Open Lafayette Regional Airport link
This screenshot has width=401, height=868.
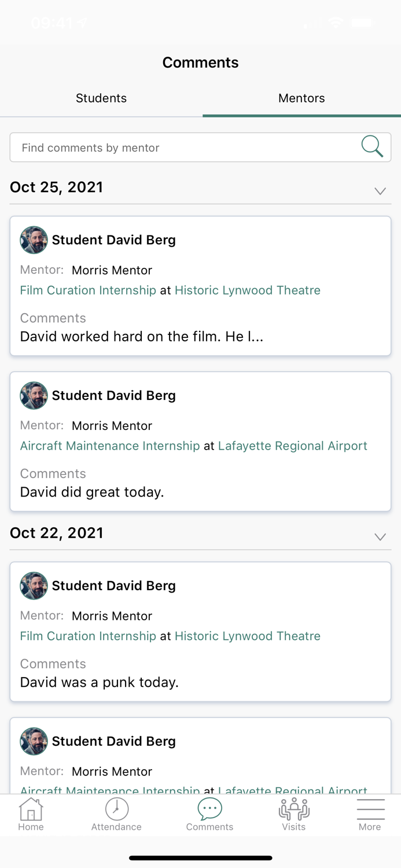292,446
